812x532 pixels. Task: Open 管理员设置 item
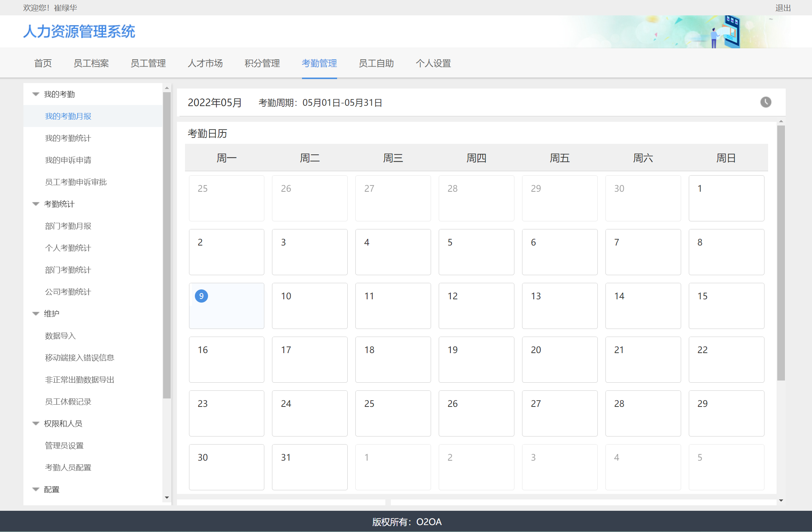tap(64, 446)
